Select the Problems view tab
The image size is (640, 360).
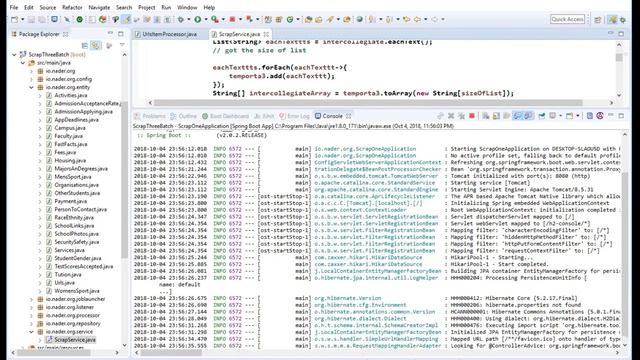(x=150, y=116)
